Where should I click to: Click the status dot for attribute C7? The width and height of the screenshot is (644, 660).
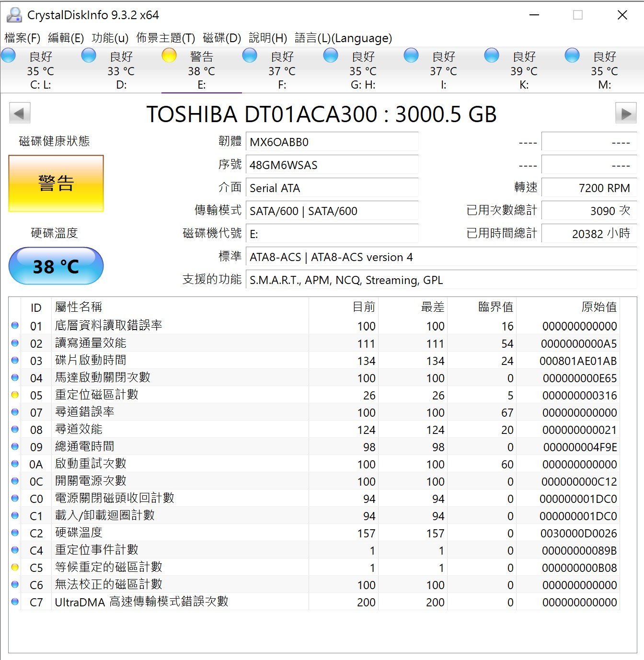click(x=15, y=602)
